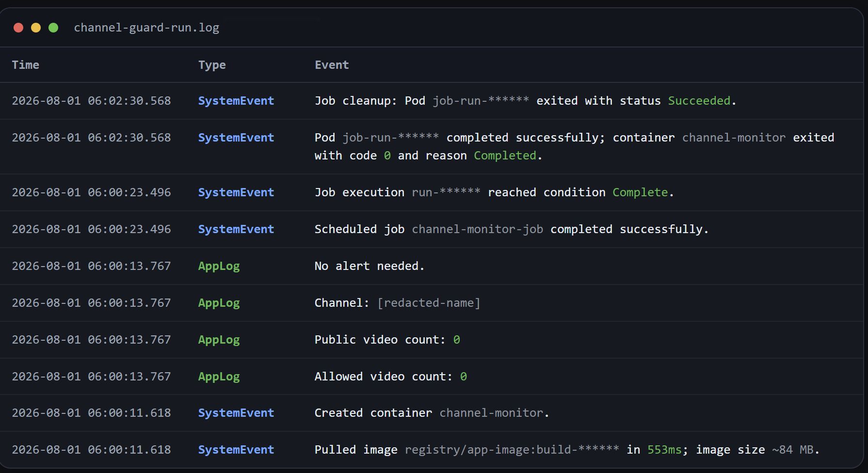Click the Time column header

tap(26, 65)
